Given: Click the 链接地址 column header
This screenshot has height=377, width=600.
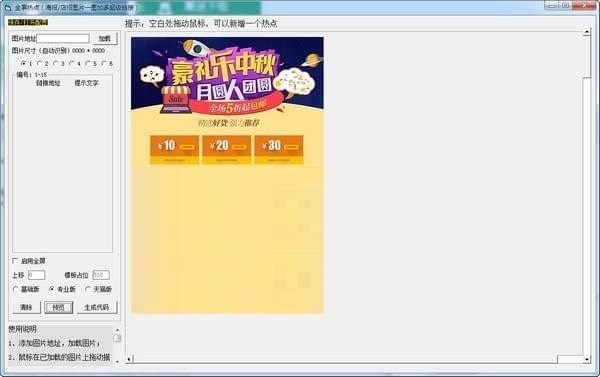Looking at the screenshot, I should point(48,83).
